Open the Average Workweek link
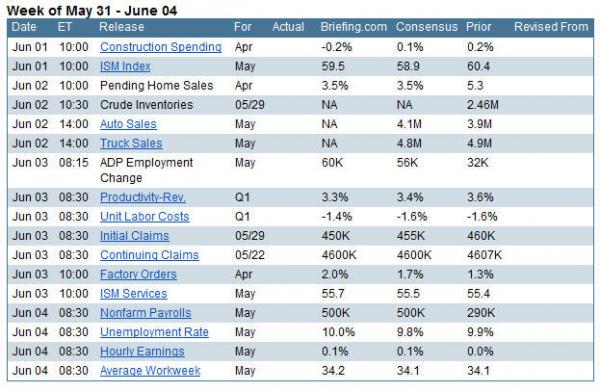The image size is (600, 392). click(x=150, y=371)
